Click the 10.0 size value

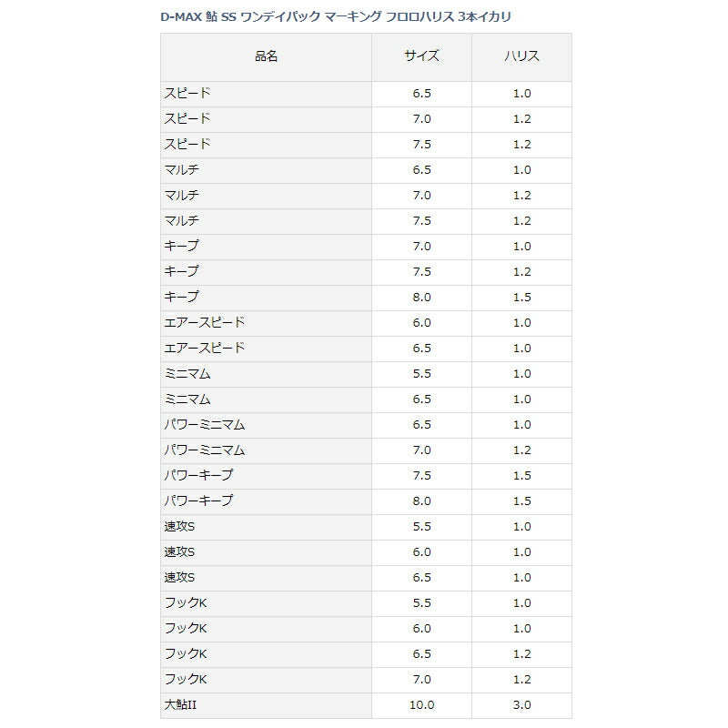(421, 706)
